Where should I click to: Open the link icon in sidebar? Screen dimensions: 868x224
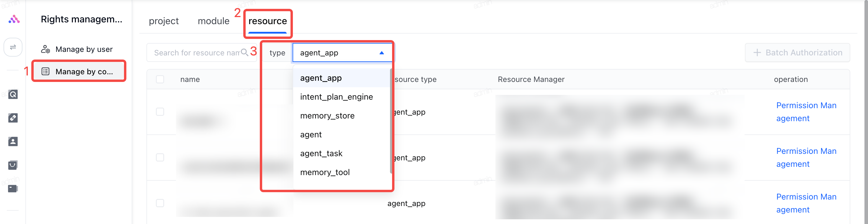tap(13, 118)
